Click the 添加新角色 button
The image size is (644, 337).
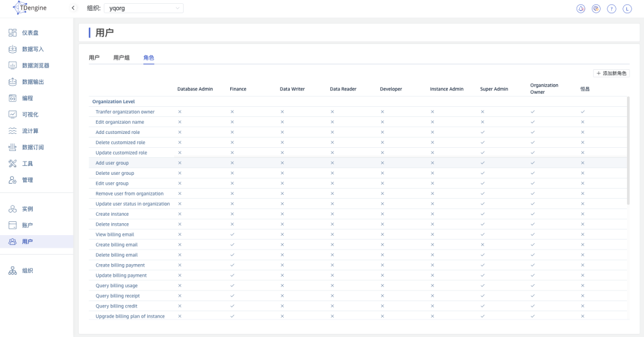click(x=611, y=74)
